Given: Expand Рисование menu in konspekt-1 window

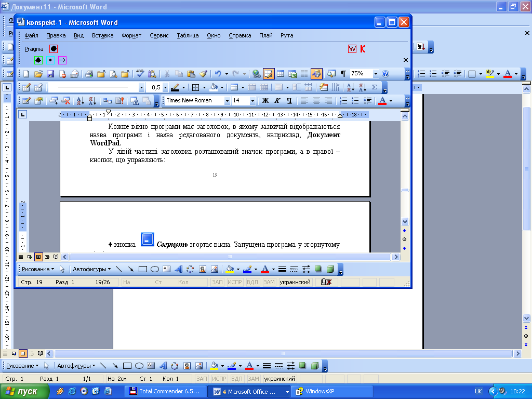Looking at the screenshot, I should point(38,269).
